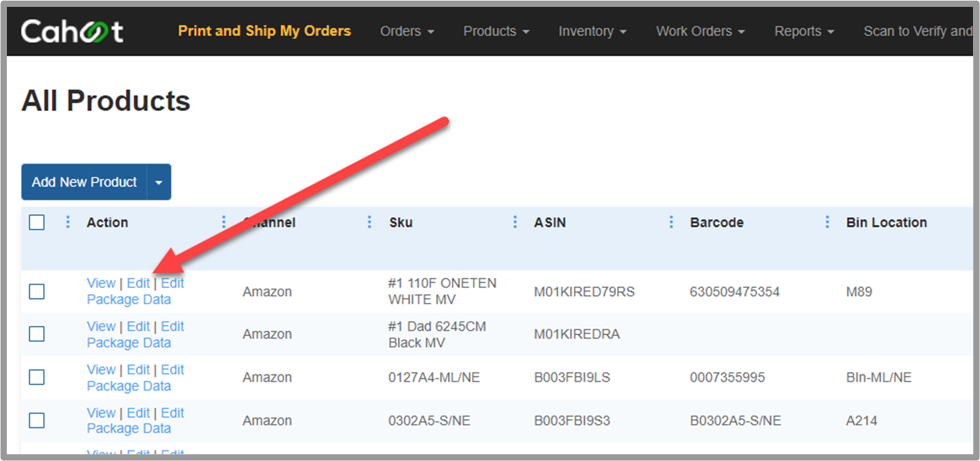The height and width of the screenshot is (461, 980).
Task: Expand the Orders menu
Action: tap(407, 31)
